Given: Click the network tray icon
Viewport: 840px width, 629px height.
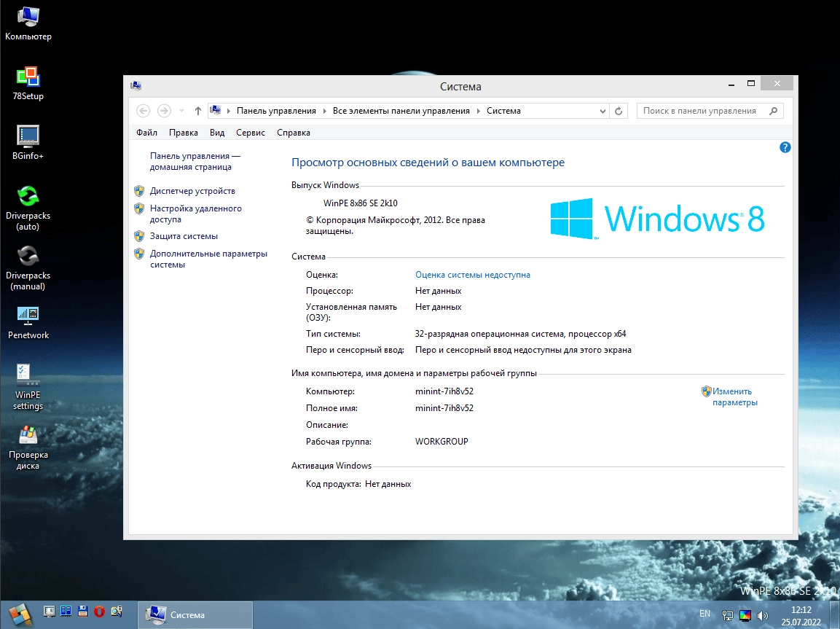Looking at the screenshot, I should 728,615.
